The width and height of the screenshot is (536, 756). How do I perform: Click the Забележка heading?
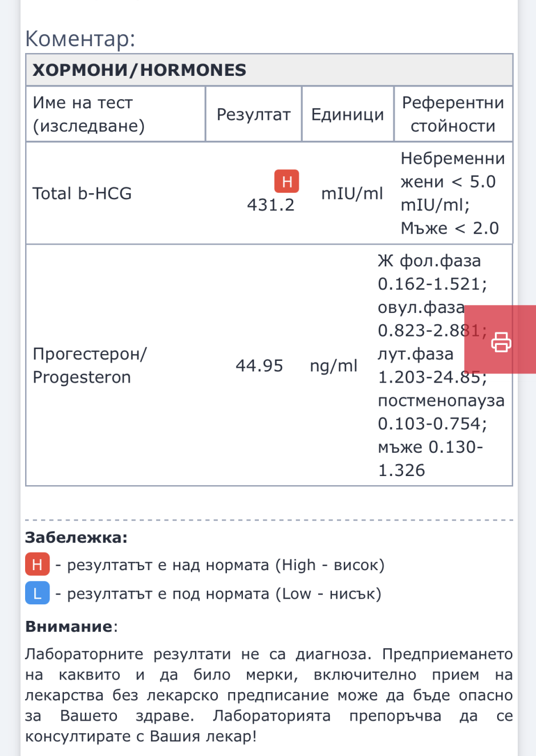76,537
